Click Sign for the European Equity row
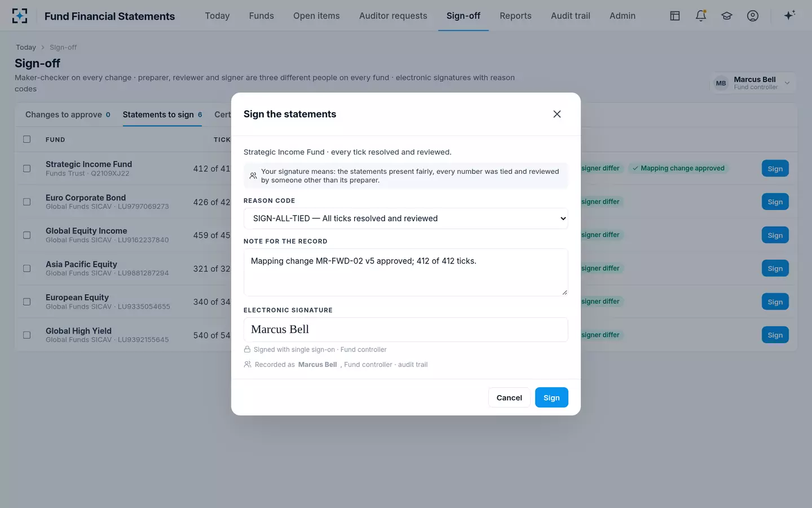 coord(775,301)
